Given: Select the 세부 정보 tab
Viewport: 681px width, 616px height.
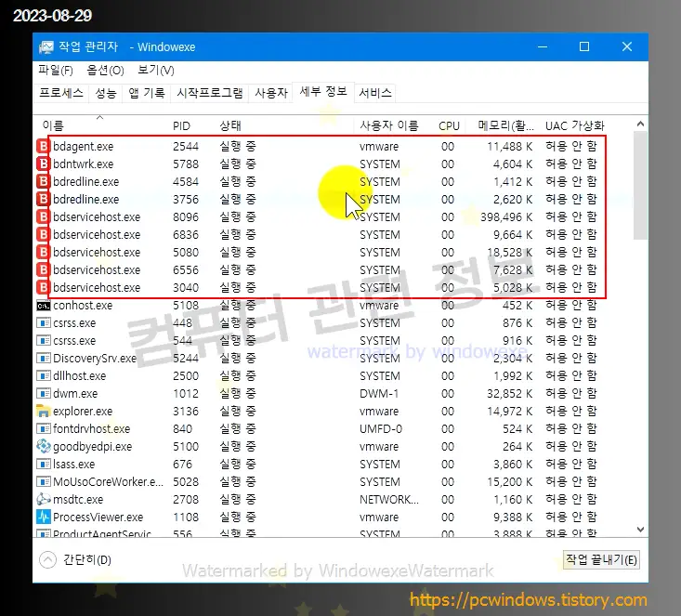Looking at the screenshot, I should click(x=323, y=92).
